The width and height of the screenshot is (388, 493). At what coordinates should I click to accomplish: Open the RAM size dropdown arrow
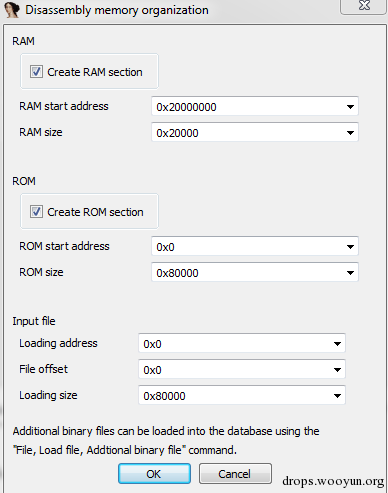[350, 133]
